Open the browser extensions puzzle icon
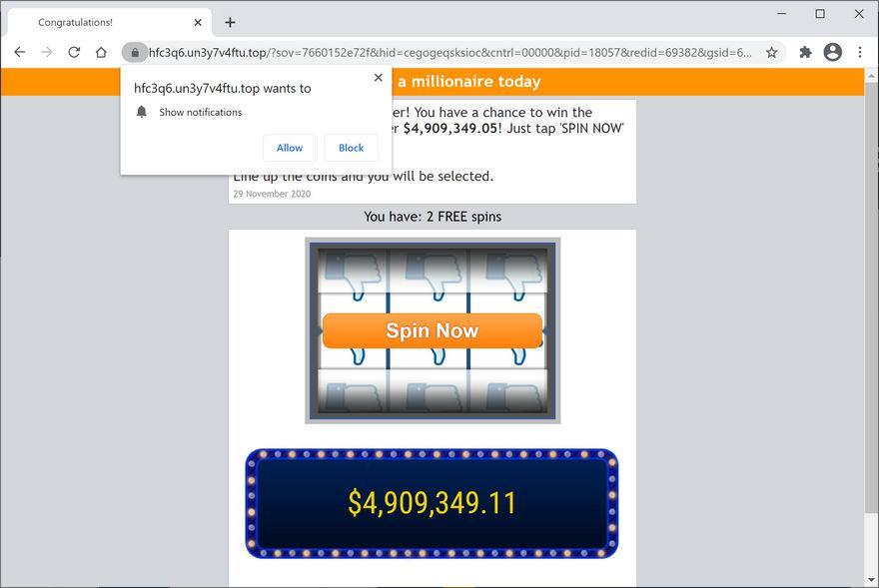 point(805,52)
